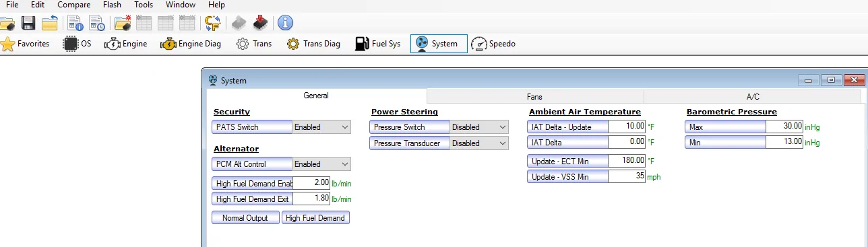The width and height of the screenshot is (868, 247).
Task: Click the Normal Output button
Action: 245,217
